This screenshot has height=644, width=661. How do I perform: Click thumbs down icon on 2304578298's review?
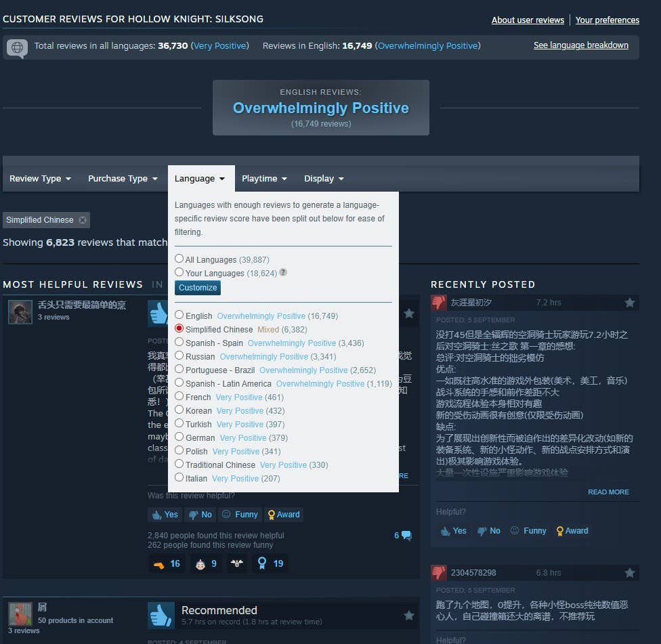439,573
